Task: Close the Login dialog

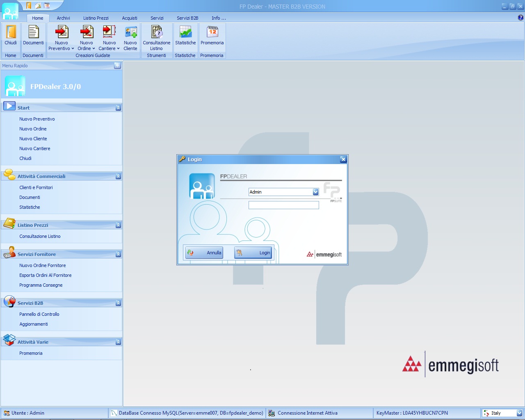Action: [343, 159]
